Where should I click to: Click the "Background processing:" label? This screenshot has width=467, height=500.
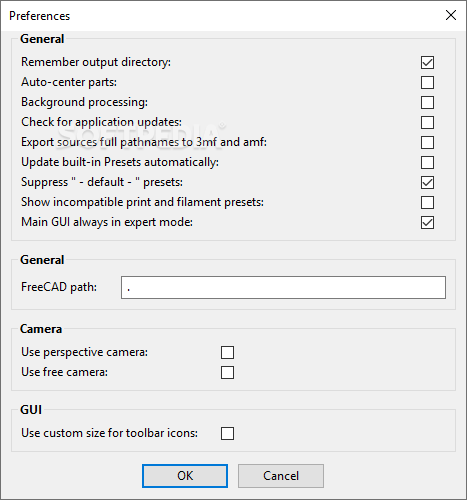point(84,102)
